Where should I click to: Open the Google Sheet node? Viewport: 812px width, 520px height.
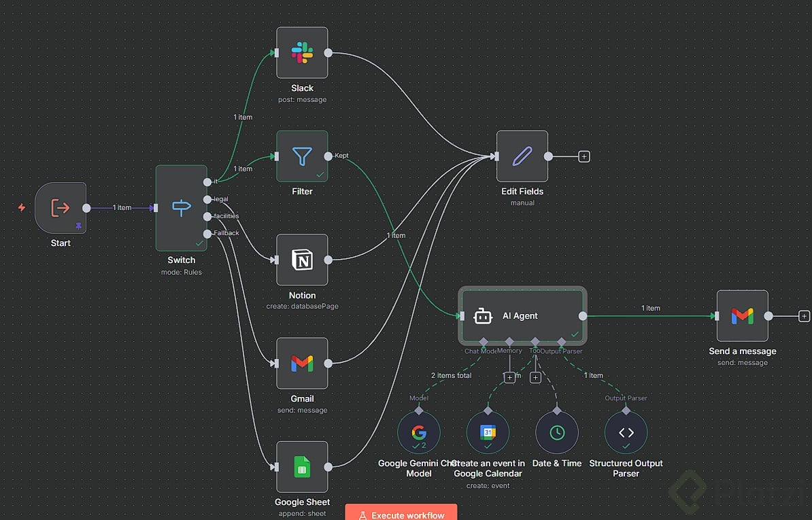click(302, 467)
